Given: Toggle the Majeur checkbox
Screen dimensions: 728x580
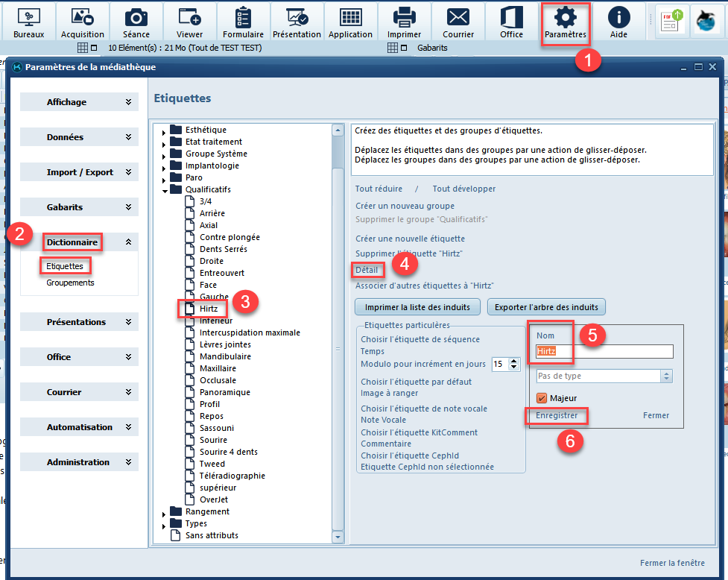Looking at the screenshot, I should [542, 398].
